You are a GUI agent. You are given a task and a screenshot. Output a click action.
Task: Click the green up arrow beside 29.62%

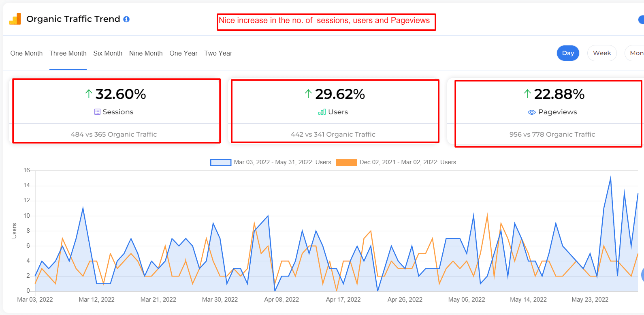pyautogui.click(x=308, y=94)
